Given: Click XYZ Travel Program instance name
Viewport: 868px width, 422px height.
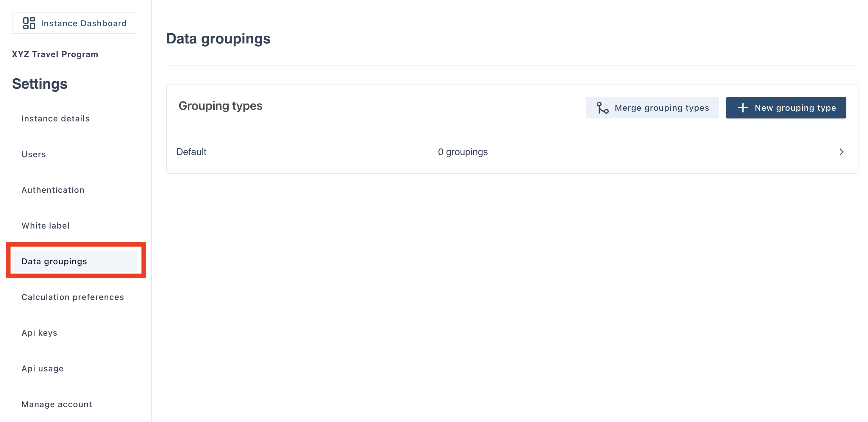Looking at the screenshot, I should tap(55, 54).
